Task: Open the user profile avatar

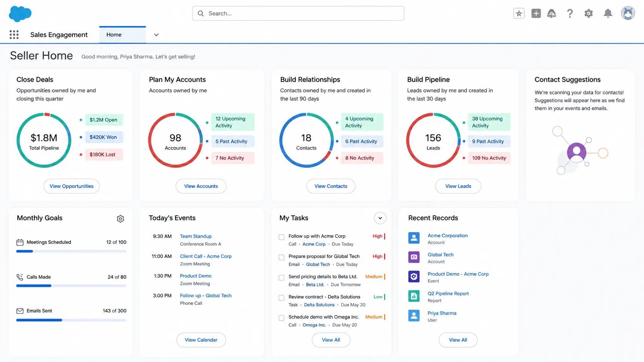Action: (628, 13)
